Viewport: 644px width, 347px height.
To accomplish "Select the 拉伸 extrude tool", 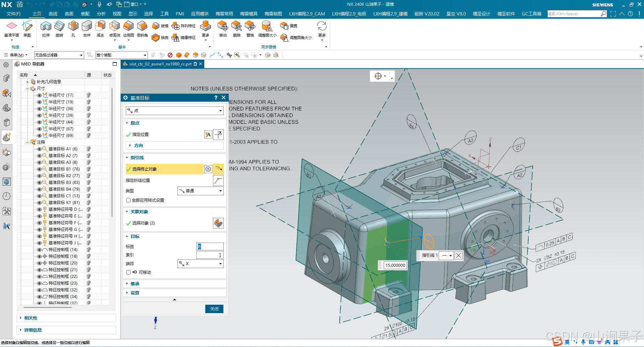I will click(x=46, y=29).
